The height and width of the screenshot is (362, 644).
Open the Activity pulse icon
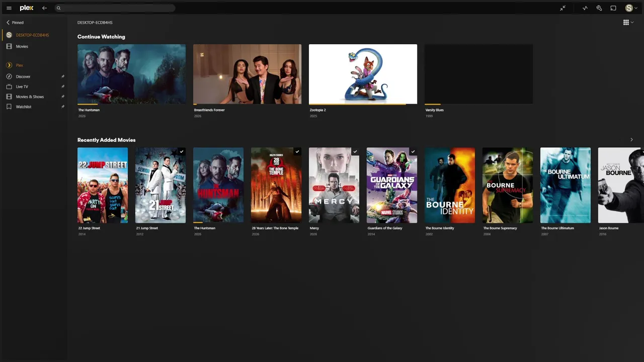pos(585,8)
